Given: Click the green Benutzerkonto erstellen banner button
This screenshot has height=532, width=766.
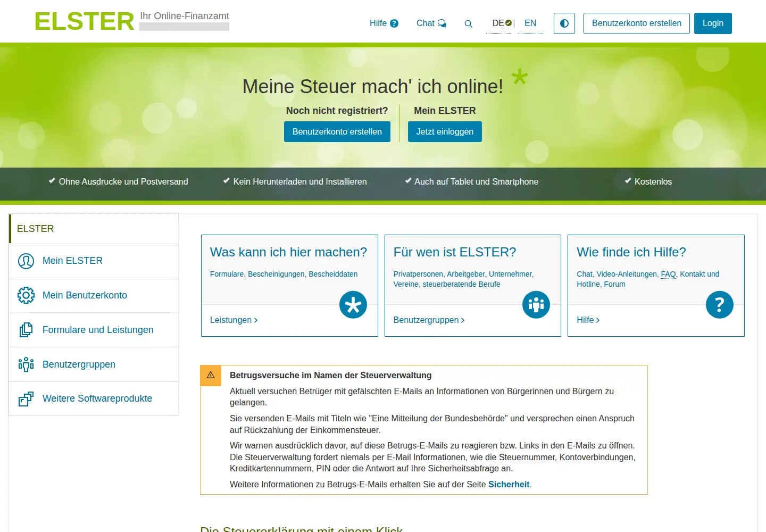Looking at the screenshot, I should click(337, 132).
